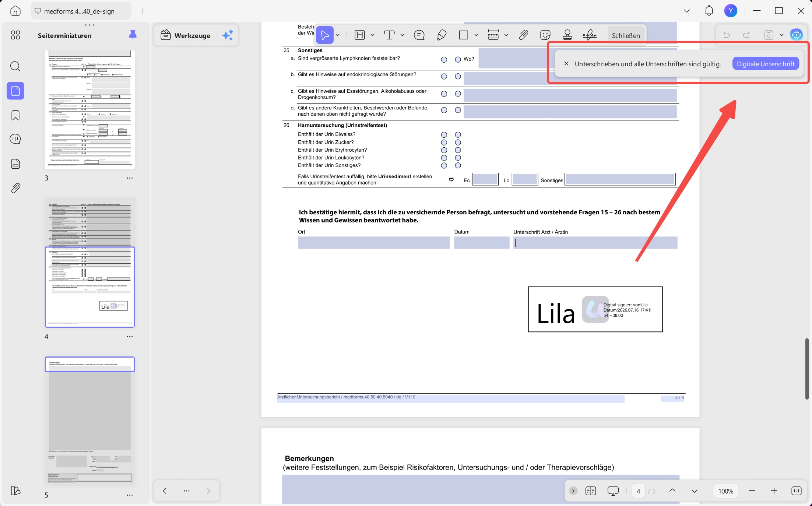
Task: Switch to medforms.4...40_de-sign tab
Action: pyautogui.click(x=81, y=11)
